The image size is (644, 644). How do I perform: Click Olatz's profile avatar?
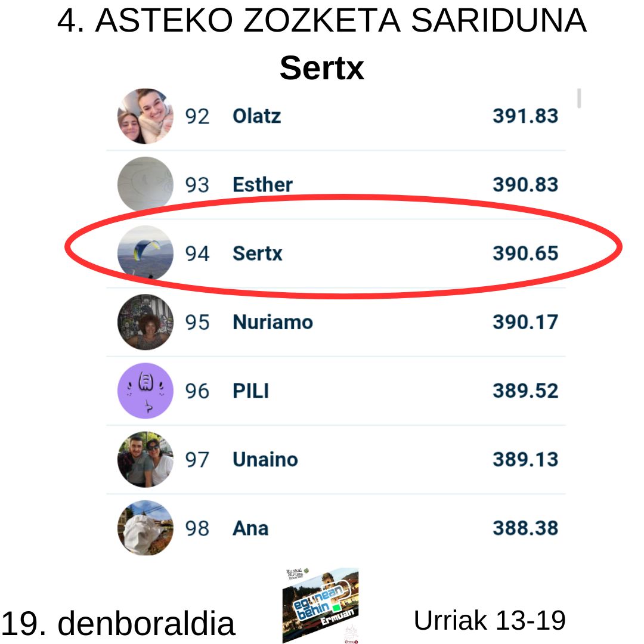pyautogui.click(x=145, y=116)
